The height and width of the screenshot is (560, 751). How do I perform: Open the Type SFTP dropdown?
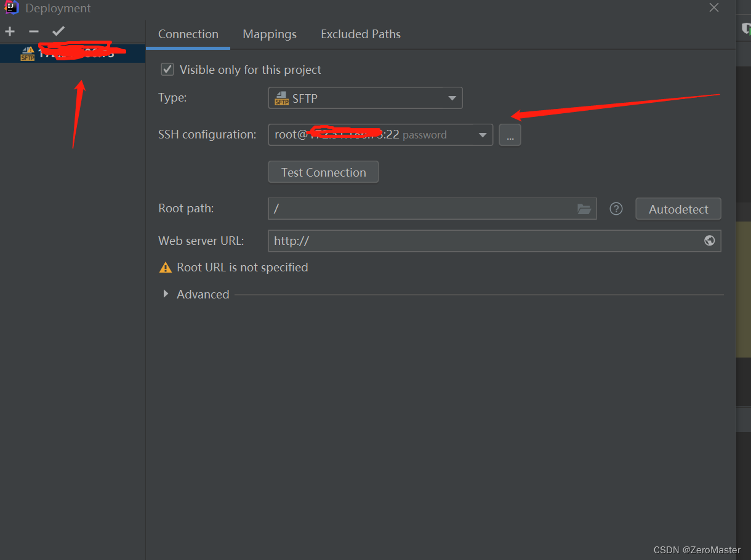click(365, 98)
